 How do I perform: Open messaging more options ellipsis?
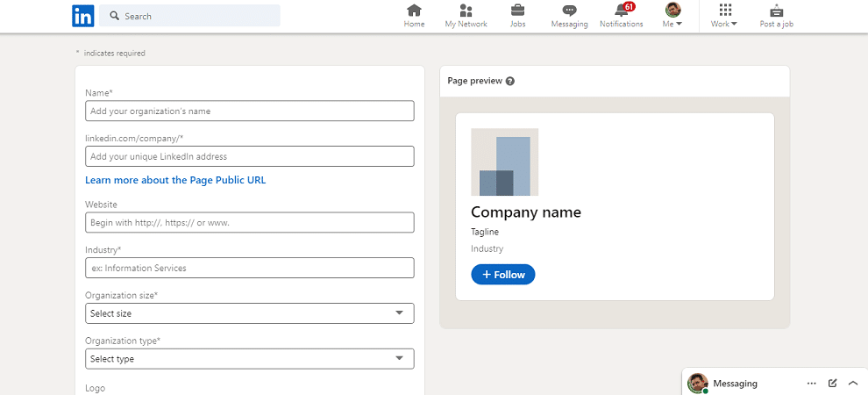[x=812, y=383]
